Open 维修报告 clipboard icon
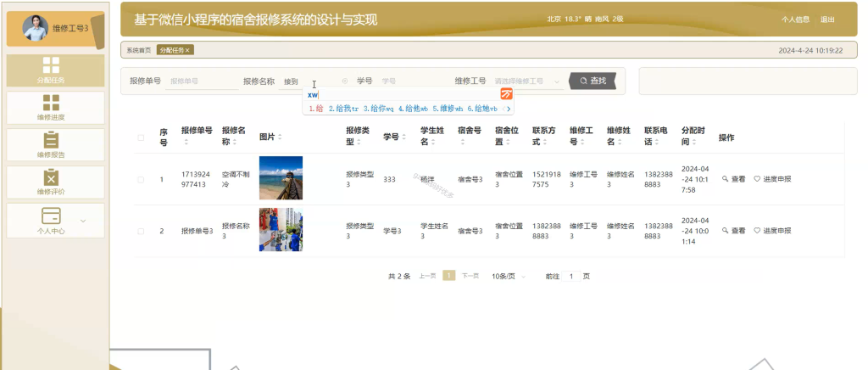Image resolution: width=868 pixels, height=370 pixels. pos(51,139)
